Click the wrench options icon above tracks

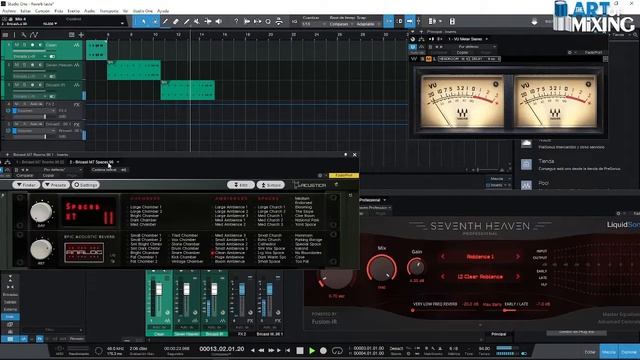24,35
